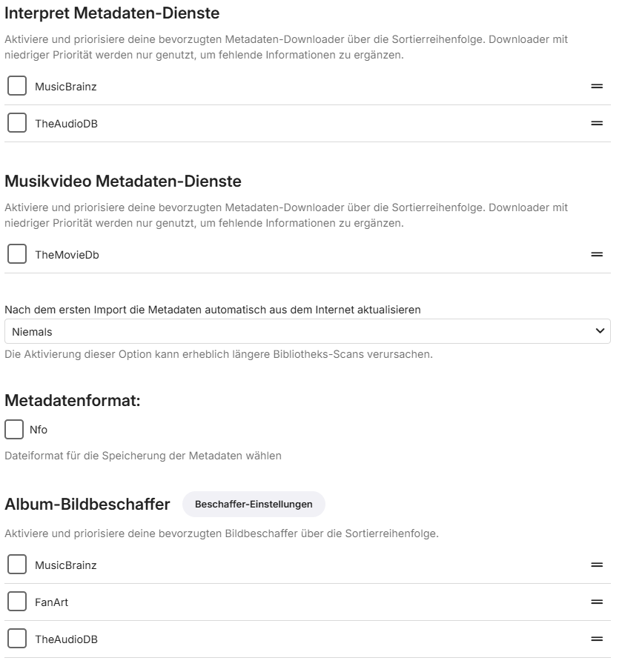Click reorder handle for MusicBrainz album images
This screenshot has height=672, width=622.
tap(596, 565)
